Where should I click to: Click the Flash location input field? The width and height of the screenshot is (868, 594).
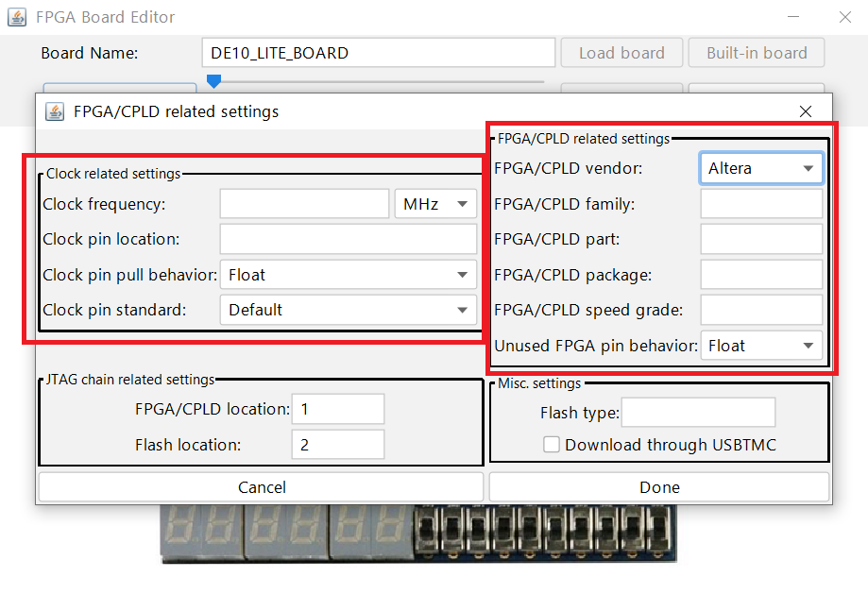click(x=337, y=445)
